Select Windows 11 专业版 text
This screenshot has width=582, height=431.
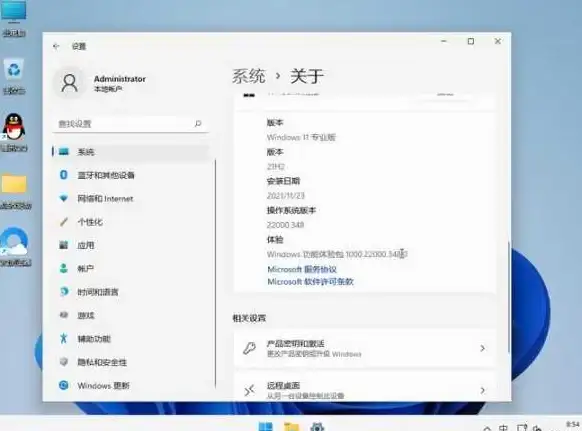point(301,137)
